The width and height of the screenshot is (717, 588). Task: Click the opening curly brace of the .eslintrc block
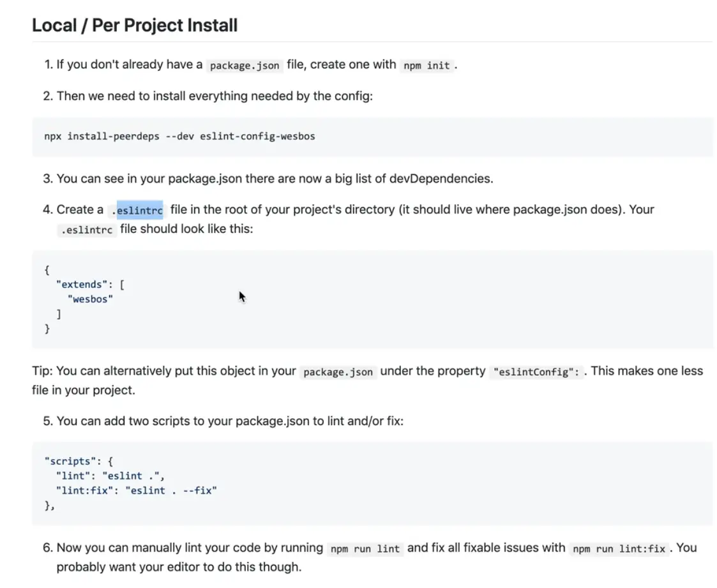(x=47, y=269)
